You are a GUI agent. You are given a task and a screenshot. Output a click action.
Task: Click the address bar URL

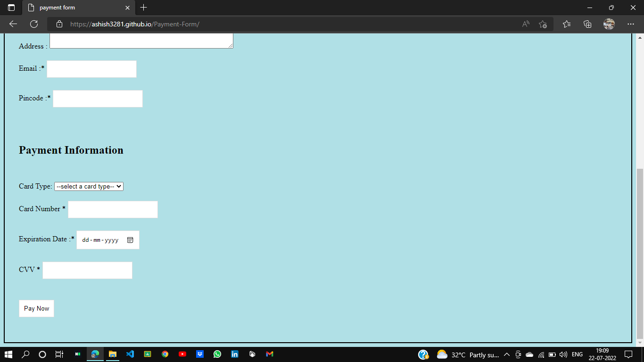click(x=135, y=24)
